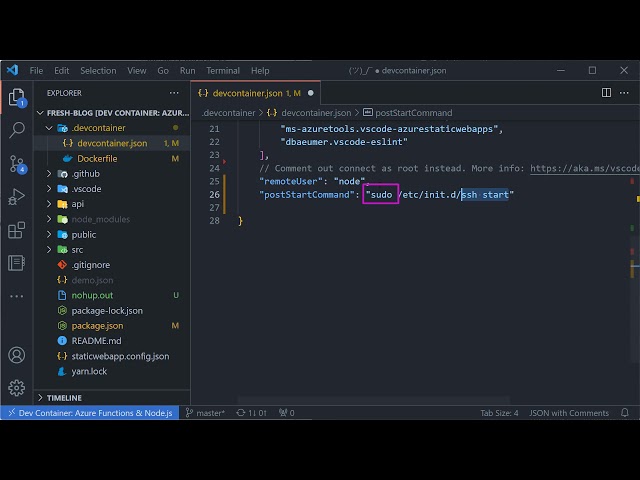
Task: Synchronize changes in the status bar
Action: [251, 413]
